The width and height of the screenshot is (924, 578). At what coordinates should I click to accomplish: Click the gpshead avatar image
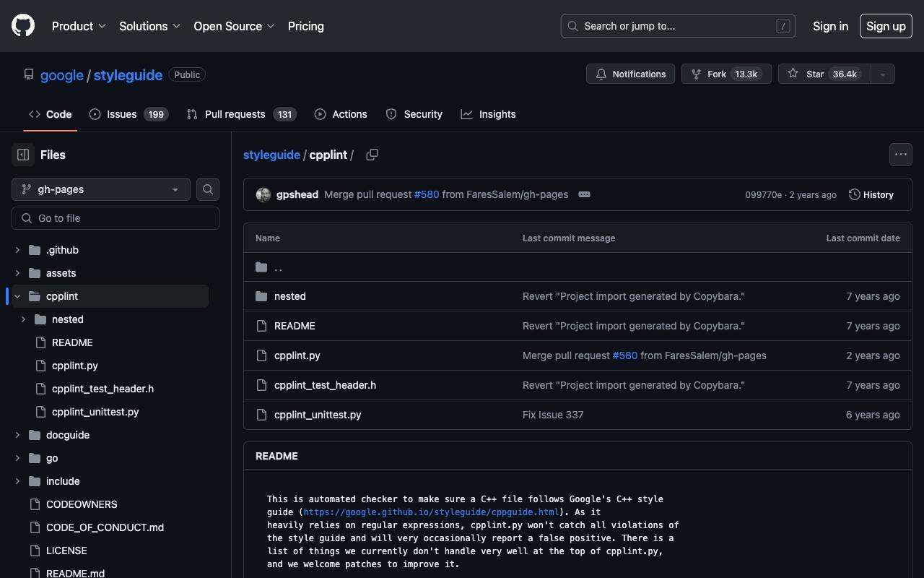pyautogui.click(x=263, y=194)
